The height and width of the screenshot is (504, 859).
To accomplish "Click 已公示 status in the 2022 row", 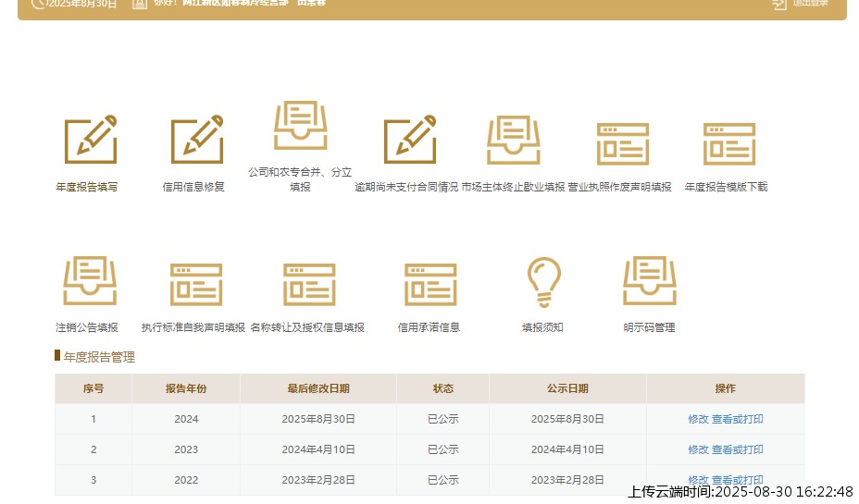I will (442, 481).
